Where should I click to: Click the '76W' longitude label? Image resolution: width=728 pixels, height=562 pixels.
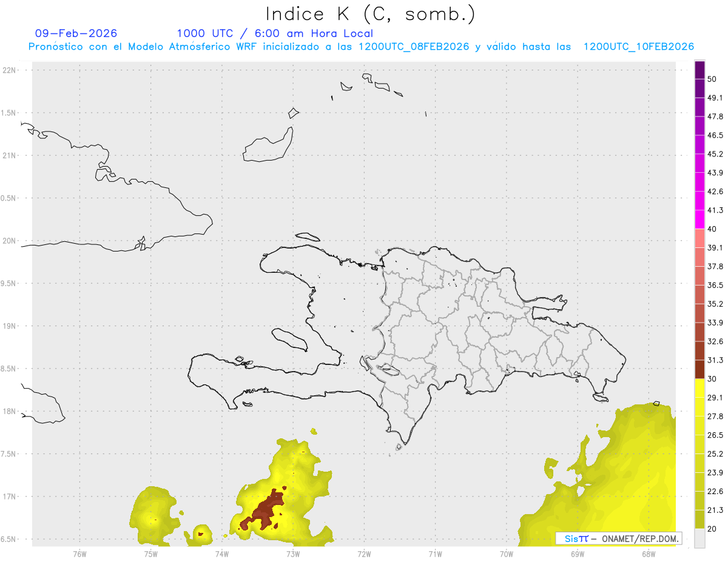(79, 554)
